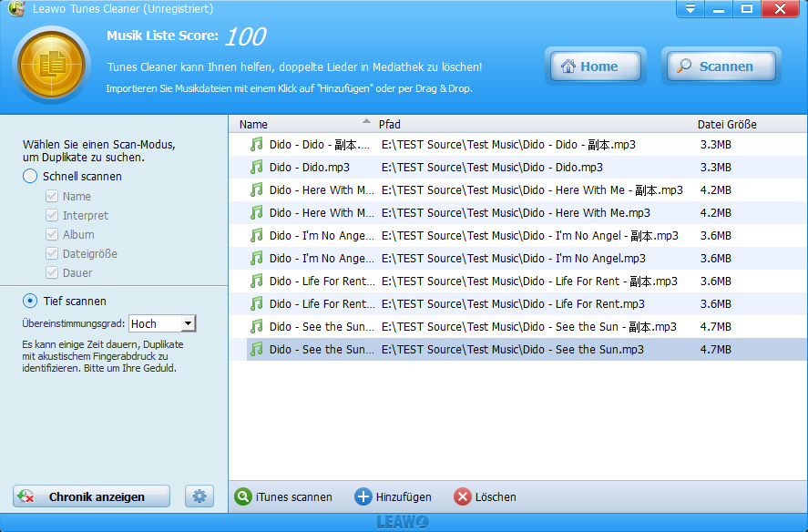
Task: Sort list by the Name column header
Action: tap(304, 124)
